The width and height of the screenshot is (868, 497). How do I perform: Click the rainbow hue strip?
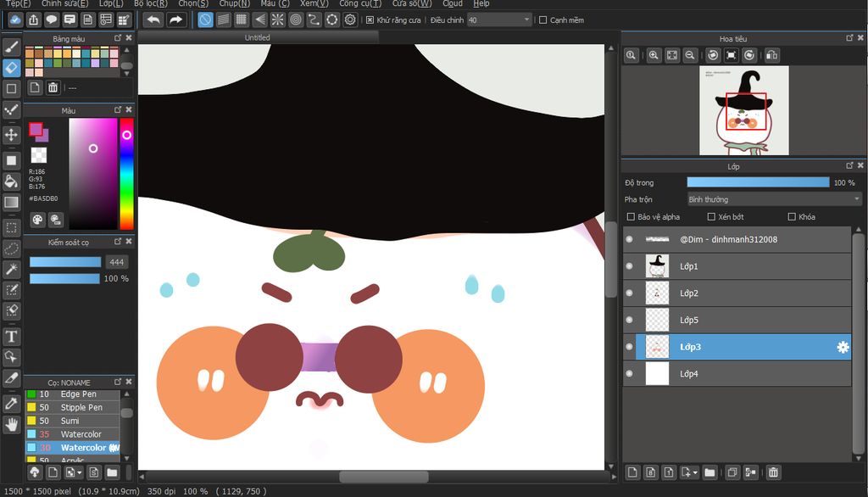point(127,173)
